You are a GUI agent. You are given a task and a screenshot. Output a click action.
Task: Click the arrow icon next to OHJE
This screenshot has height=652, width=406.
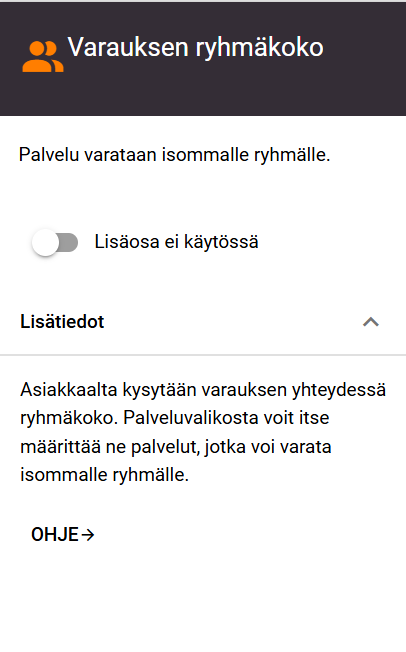coord(88,534)
